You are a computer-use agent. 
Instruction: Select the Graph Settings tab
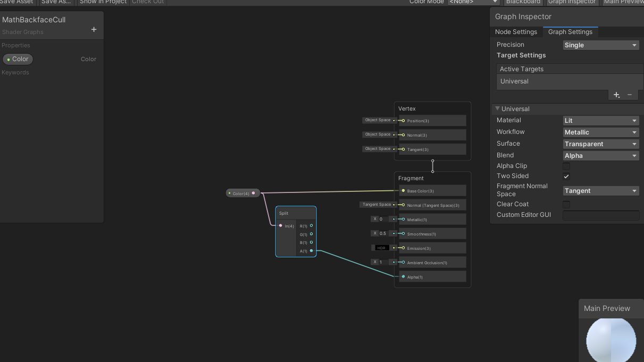570,32
